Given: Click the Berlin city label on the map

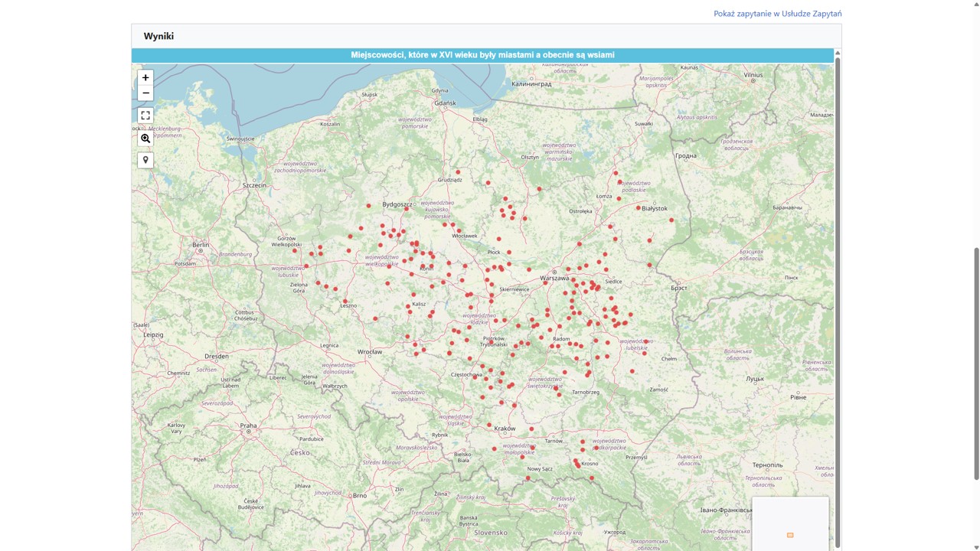Looking at the screenshot, I should point(201,245).
